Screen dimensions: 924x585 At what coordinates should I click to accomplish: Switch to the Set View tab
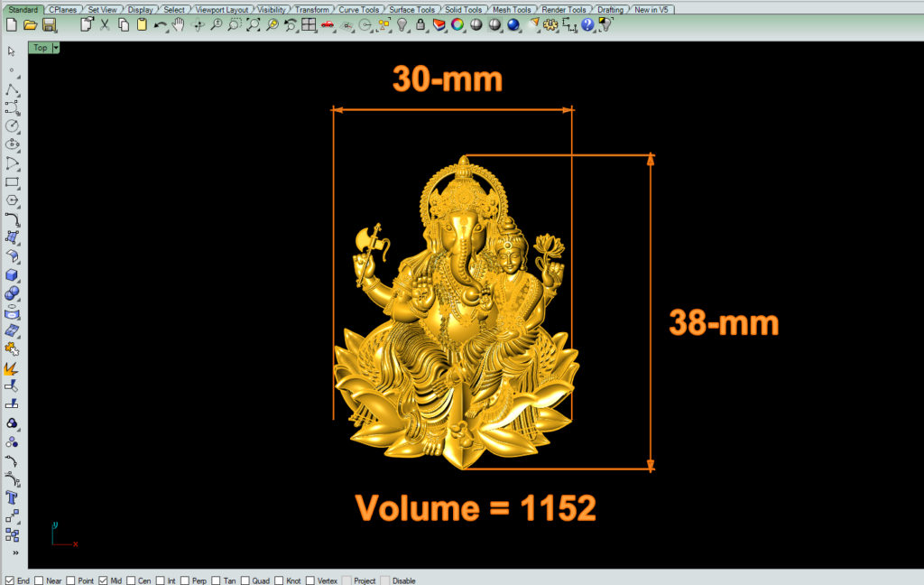pos(102,9)
